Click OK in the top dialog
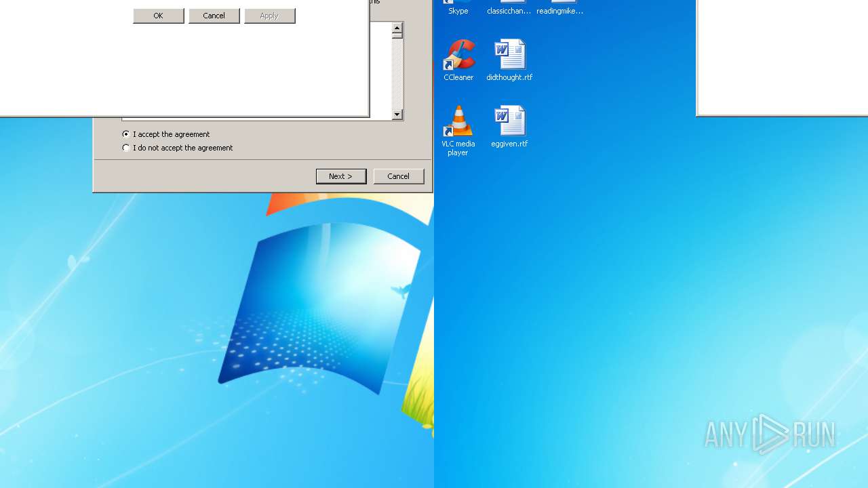 pos(159,16)
